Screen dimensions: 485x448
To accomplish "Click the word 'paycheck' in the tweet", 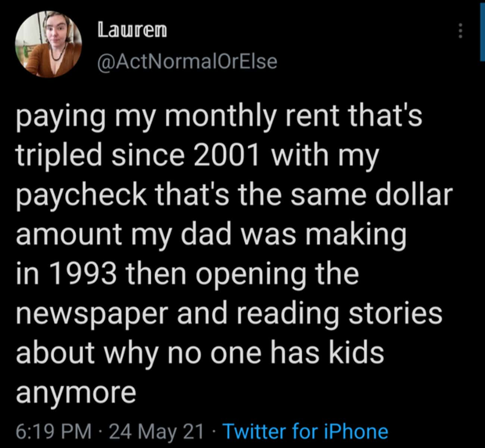I will point(81,196).
